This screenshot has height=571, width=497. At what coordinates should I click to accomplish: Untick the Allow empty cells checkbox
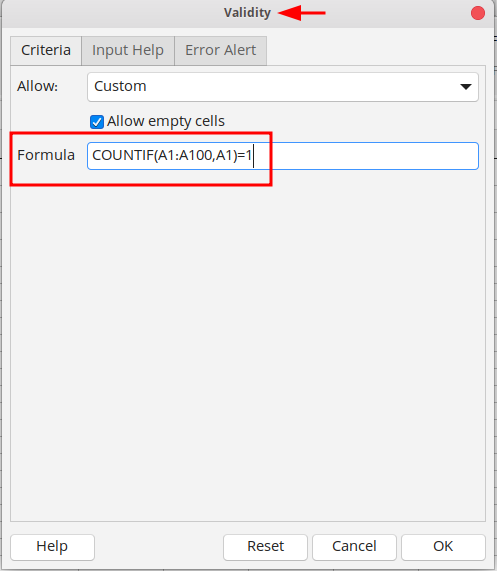point(97,122)
